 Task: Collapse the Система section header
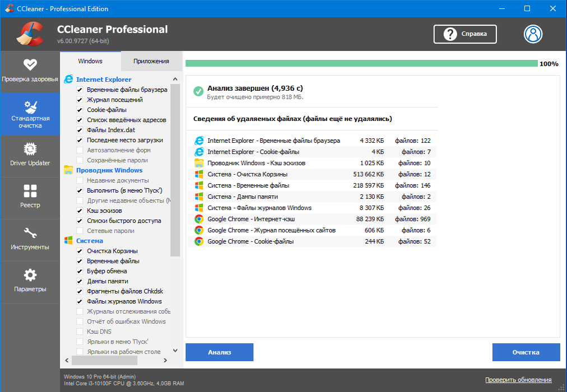click(90, 241)
